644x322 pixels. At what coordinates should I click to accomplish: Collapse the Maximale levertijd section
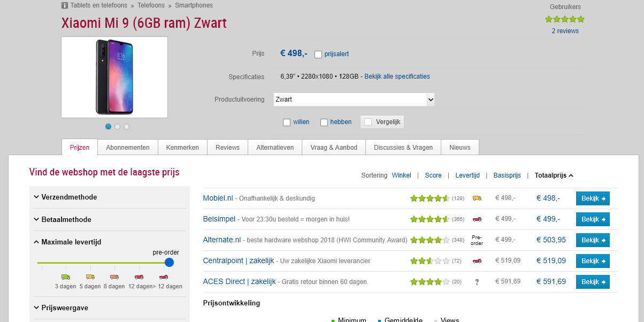point(71,242)
